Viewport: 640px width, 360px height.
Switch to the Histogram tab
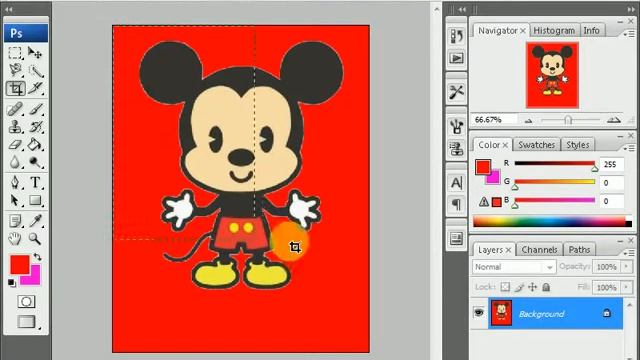pos(554,31)
